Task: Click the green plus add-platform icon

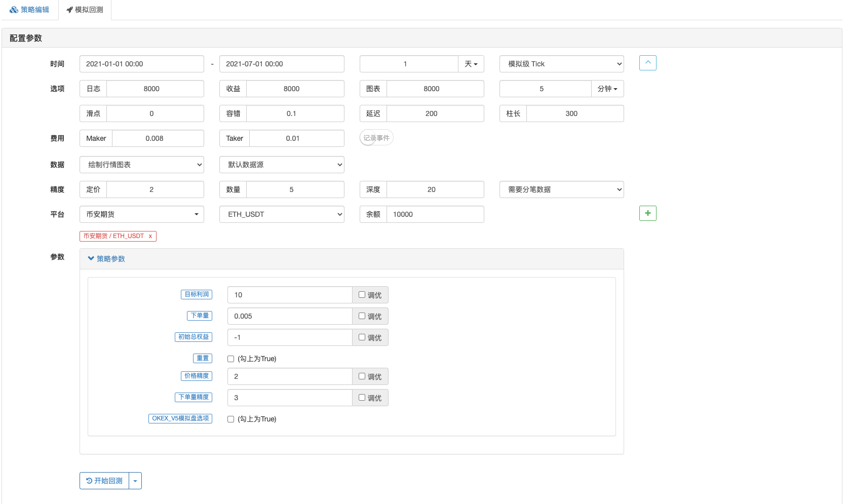Action: 647,213
